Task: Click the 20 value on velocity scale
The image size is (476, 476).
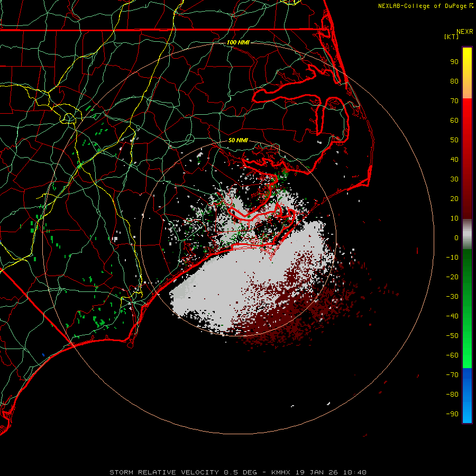Action: (x=454, y=198)
